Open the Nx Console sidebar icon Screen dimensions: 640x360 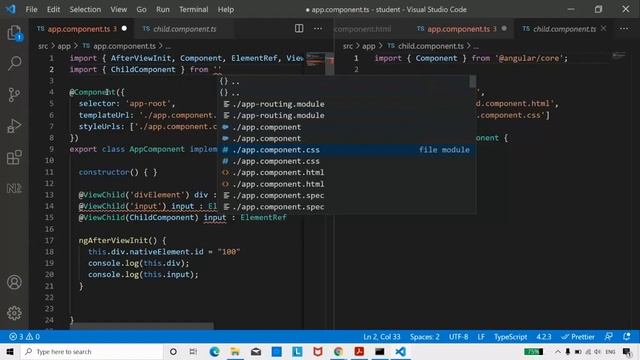coord(14,188)
